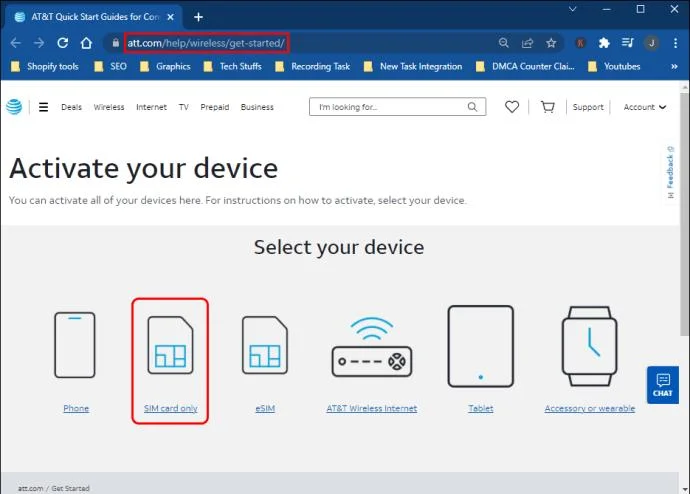
Task: Open the J profile avatar
Action: click(x=651, y=43)
